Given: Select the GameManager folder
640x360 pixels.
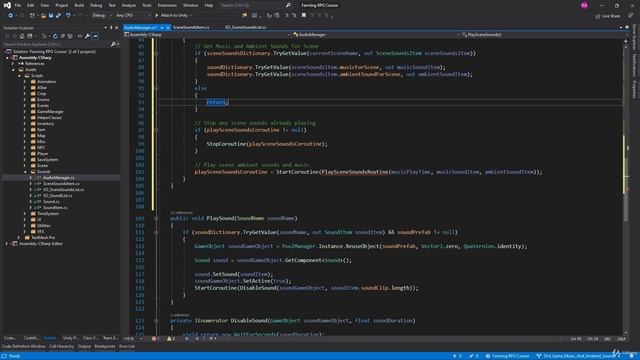Looking at the screenshot, I should coord(50,111).
